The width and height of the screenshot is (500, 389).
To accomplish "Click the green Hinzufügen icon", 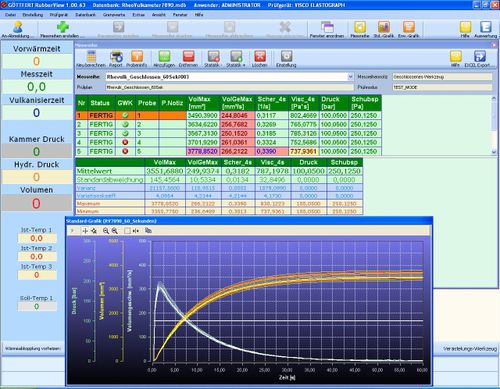I will tap(164, 56).
